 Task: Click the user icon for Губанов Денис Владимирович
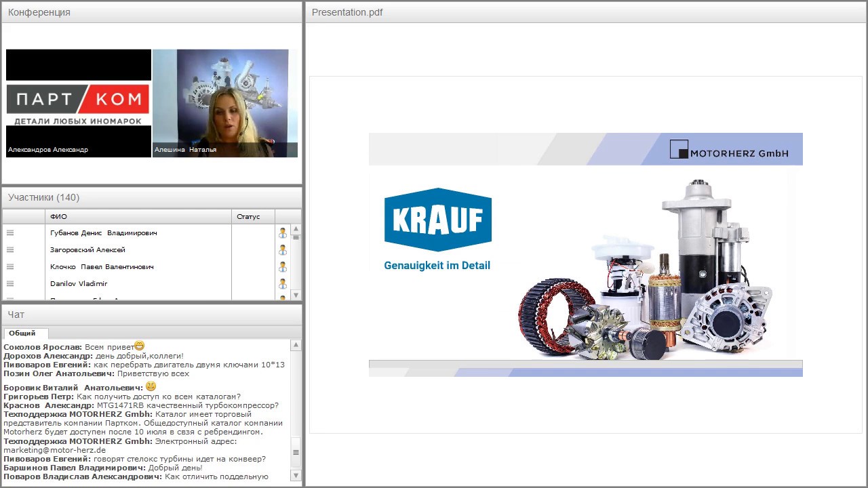point(283,233)
